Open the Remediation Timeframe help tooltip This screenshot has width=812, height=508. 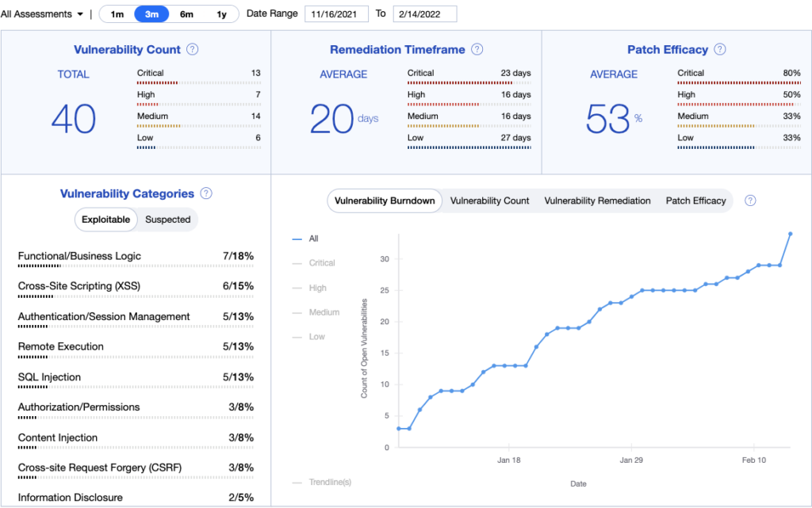pyautogui.click(x=477, y=49)
